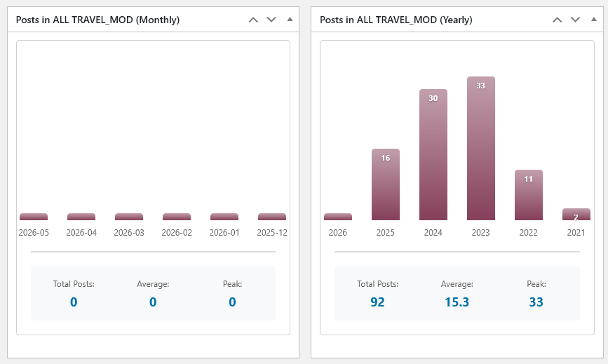608x364 pixels.
Task: Click Monthly Total Posts value 0
Action: (x=74, y=302)
